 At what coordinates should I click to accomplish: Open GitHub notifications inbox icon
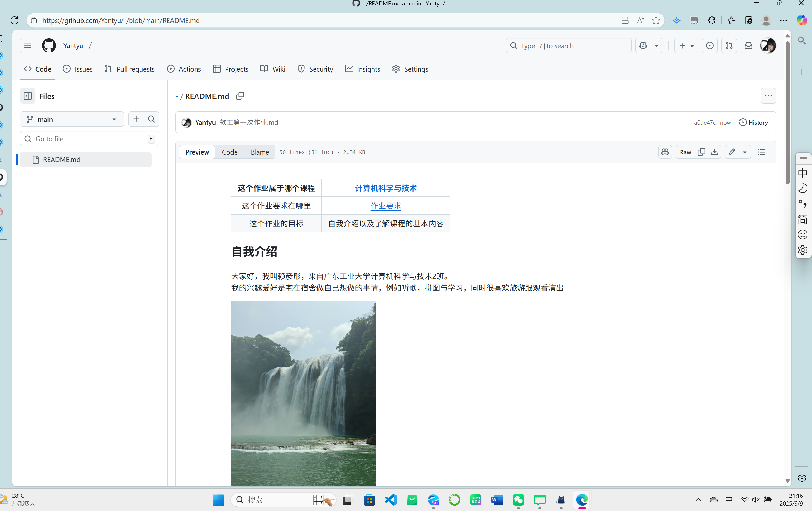point(748,45)
